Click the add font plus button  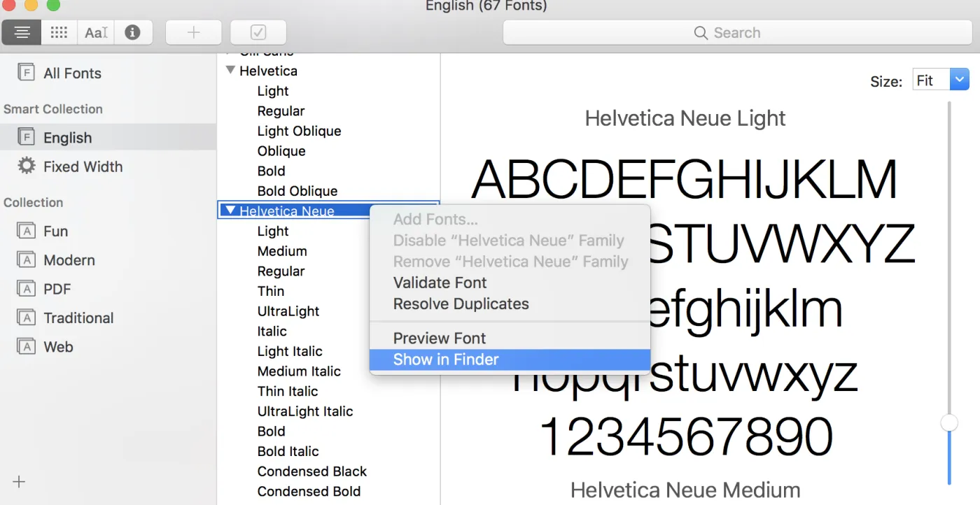pyautogui.click(x=194, y=32)
